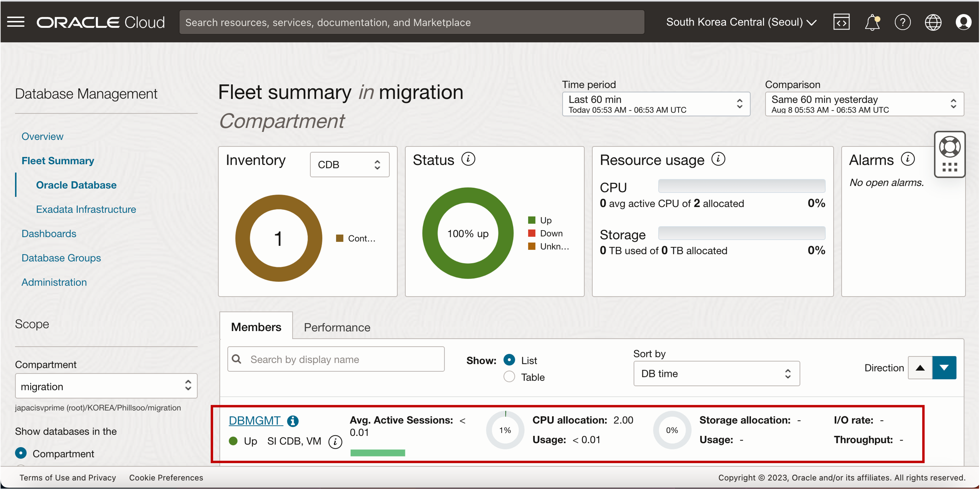Open the language globe menu
The image size is (980, 489).
pos(933,22)
